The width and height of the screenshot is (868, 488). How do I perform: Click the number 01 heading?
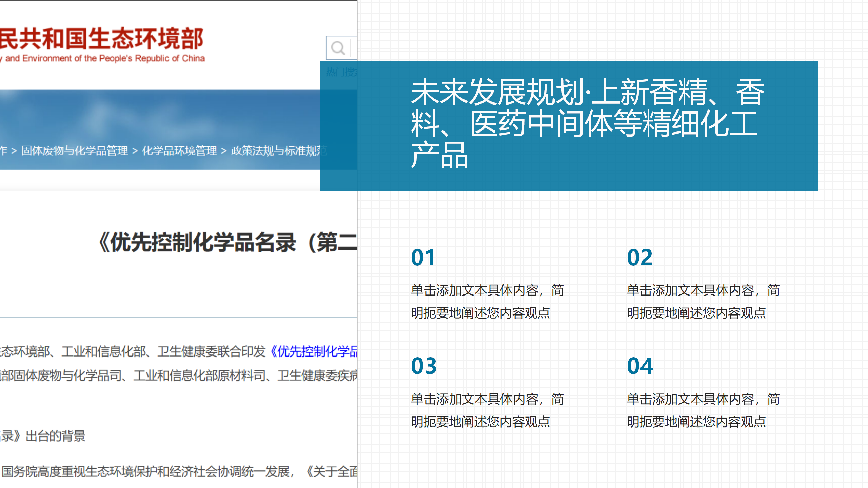[423, 258]
